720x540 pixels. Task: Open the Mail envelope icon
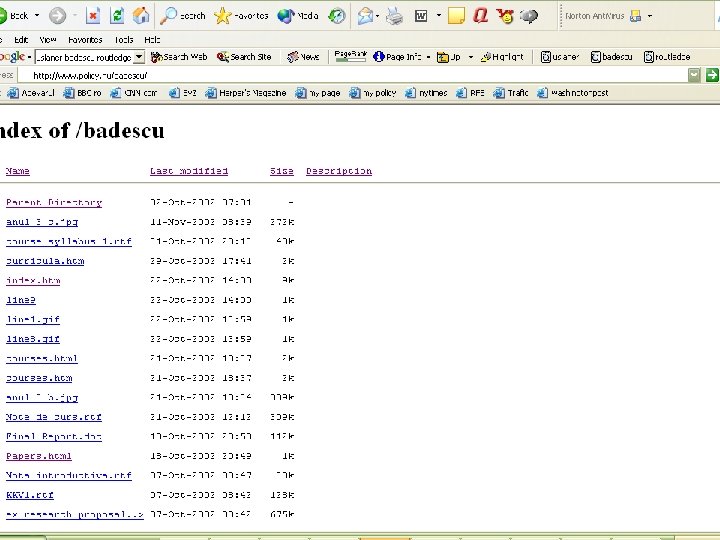point(366,16)
